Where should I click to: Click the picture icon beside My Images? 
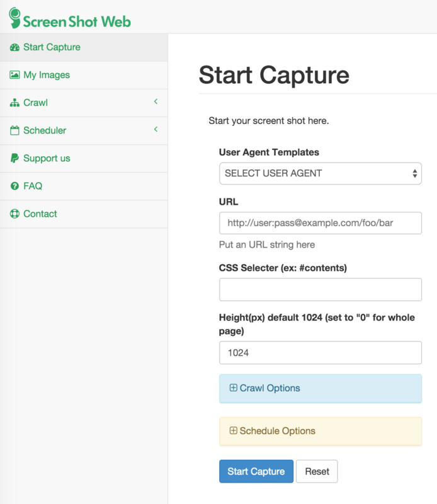14,75
